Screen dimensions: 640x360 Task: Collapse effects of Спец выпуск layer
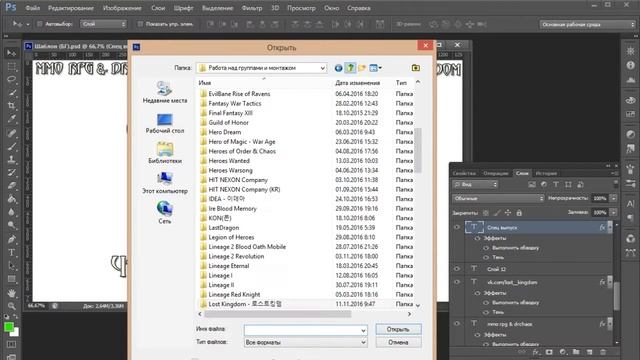[x=610, y=227]
